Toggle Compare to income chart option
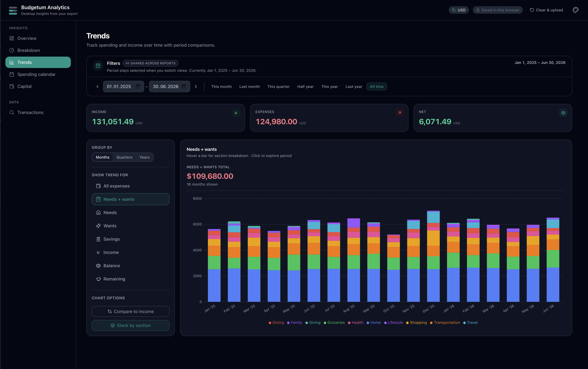The width and height of the screenshot is (588, 369). (131, 311)
